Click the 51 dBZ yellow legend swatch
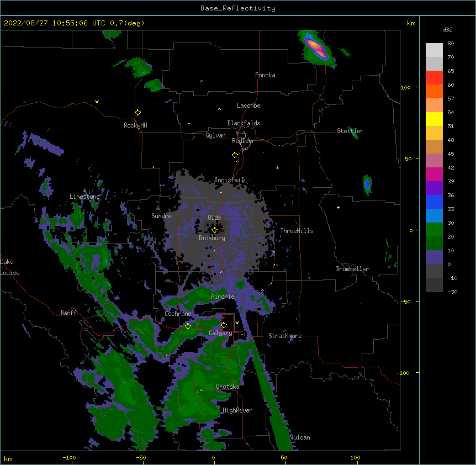This screenshot has height=465, width=476. [434, 119]
